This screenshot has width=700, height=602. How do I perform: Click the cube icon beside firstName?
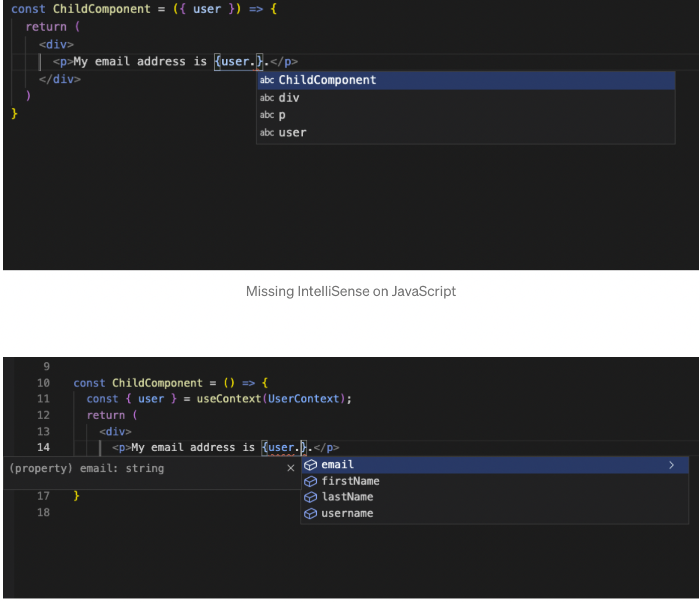click(x=311, y=481)
